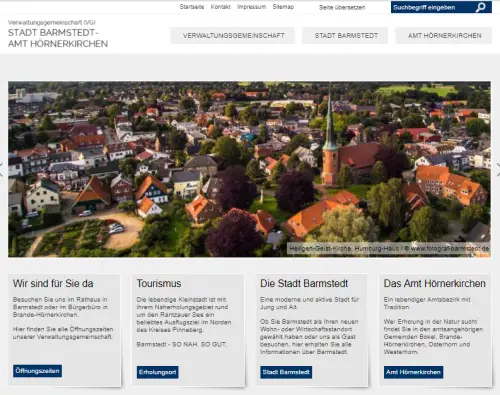Open the Verwaltungsgemeinschaft menu
This screenshot has width=500, height=395.
[233, 36]
